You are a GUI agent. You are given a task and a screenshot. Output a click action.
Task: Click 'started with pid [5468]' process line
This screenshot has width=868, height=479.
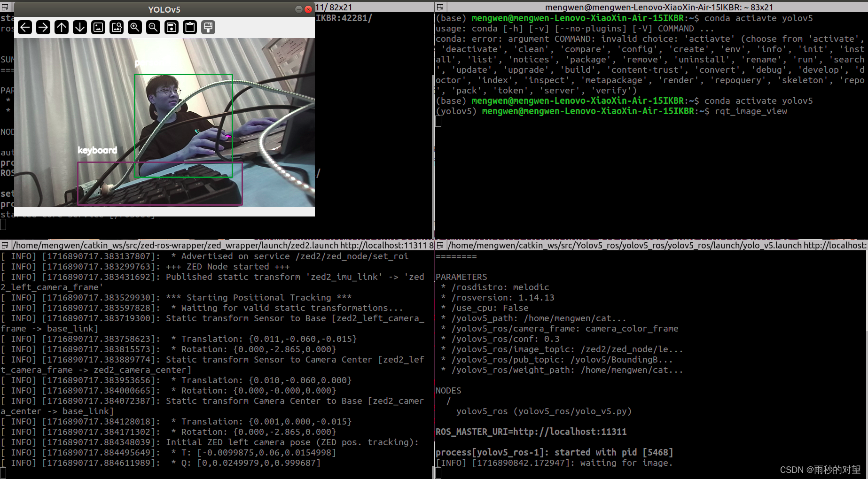(x=554, y=453)
